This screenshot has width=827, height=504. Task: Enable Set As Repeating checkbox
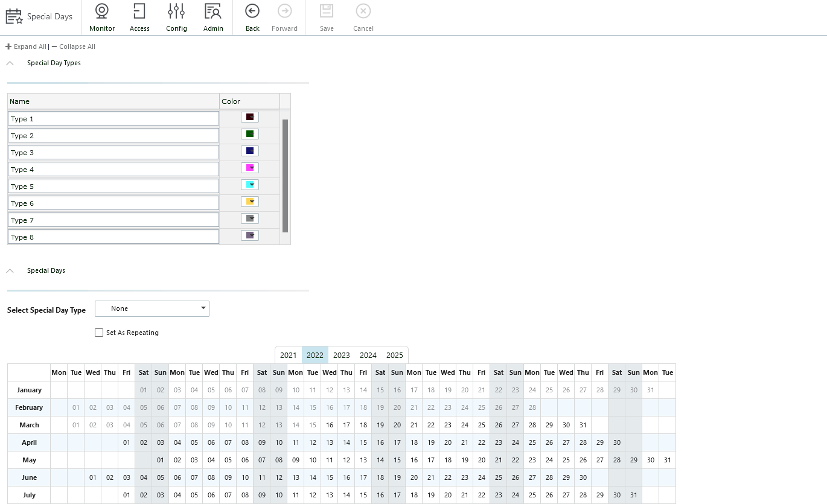[x=99, y=333]
